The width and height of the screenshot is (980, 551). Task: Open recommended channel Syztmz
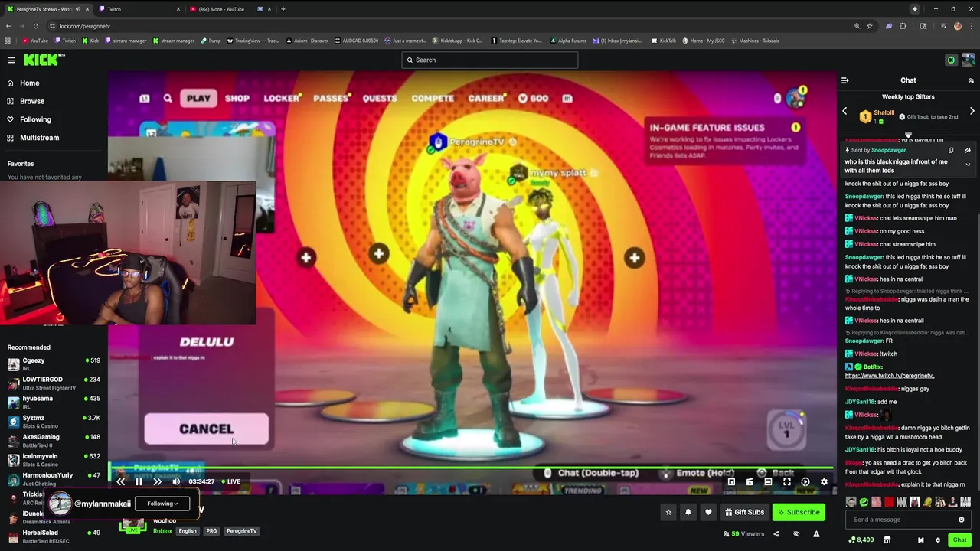[54, 421]
